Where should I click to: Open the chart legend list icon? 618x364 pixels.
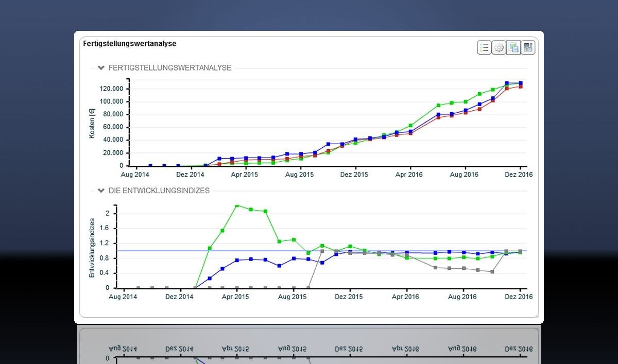coord(484,48)
